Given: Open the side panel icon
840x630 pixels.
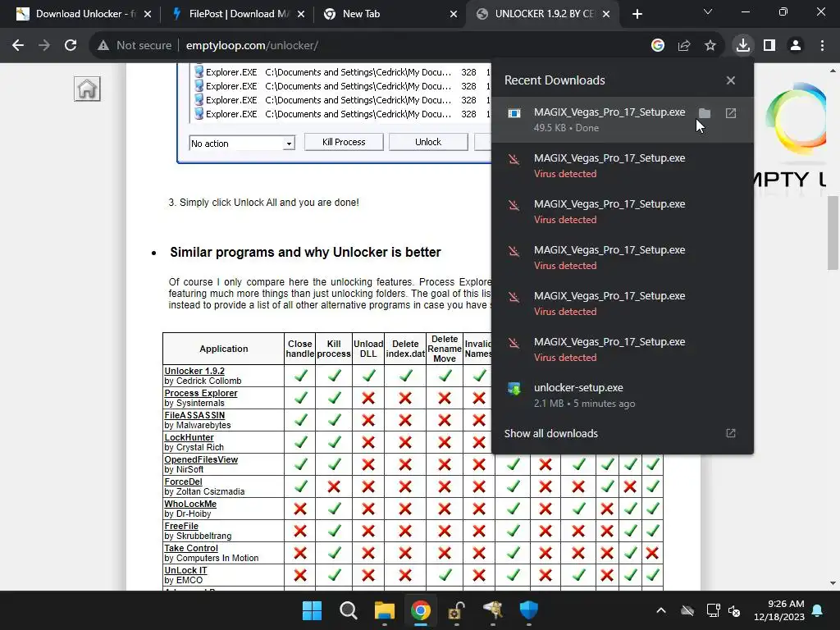Looking at the screenshot, I should coord(769,46).
